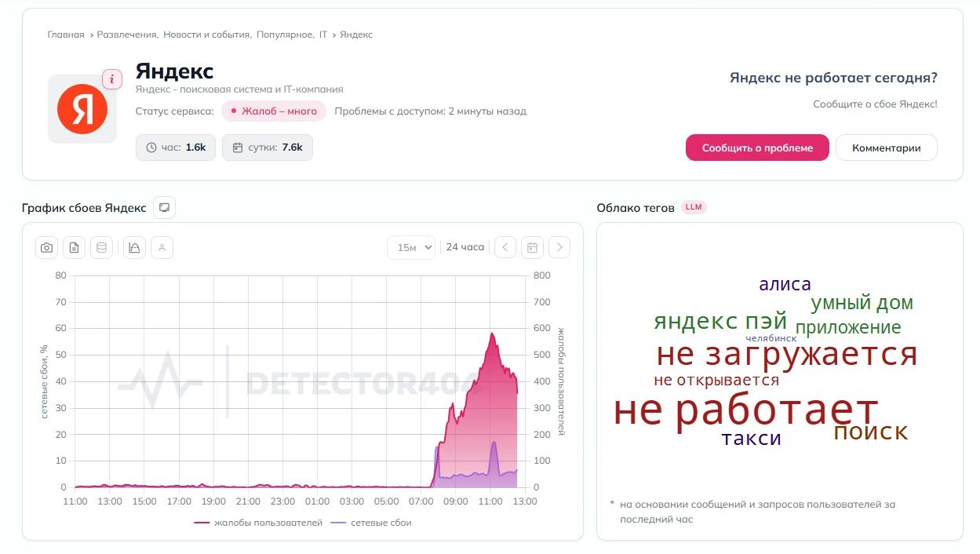Click the Яндекс breadcrumb item
This screenshot has height=554, width=980.
356,35
